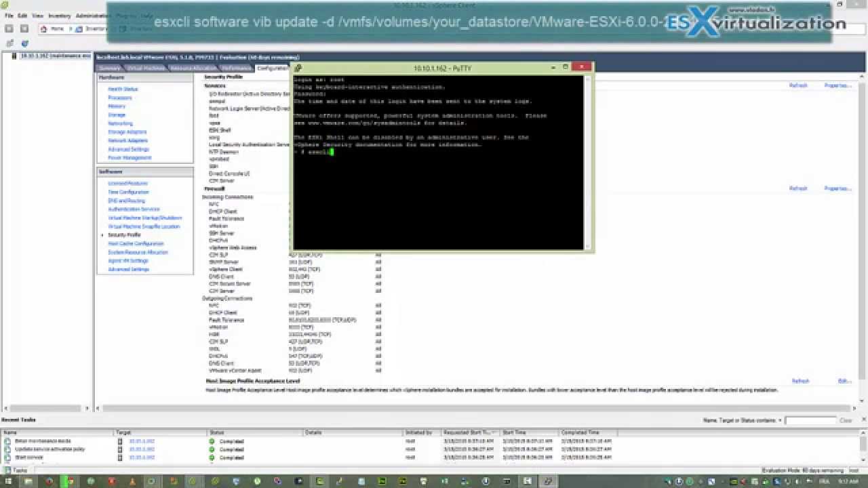Switch to the Configuration tab
This screenshot has height=488, width=868.
click(272, 68)
